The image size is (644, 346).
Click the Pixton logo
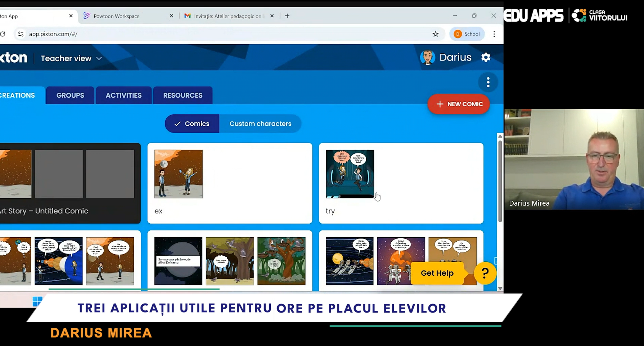point(13,58)
